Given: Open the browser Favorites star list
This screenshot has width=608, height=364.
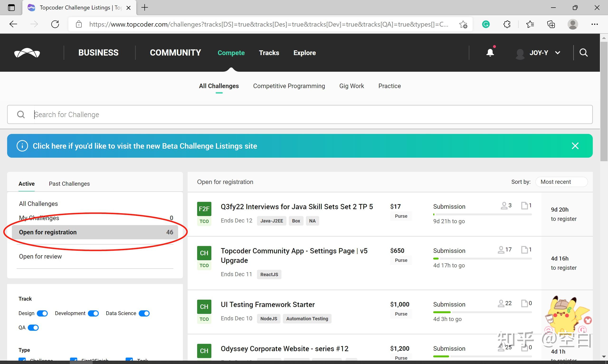Looking at the screenshot, I should point(530,24).
